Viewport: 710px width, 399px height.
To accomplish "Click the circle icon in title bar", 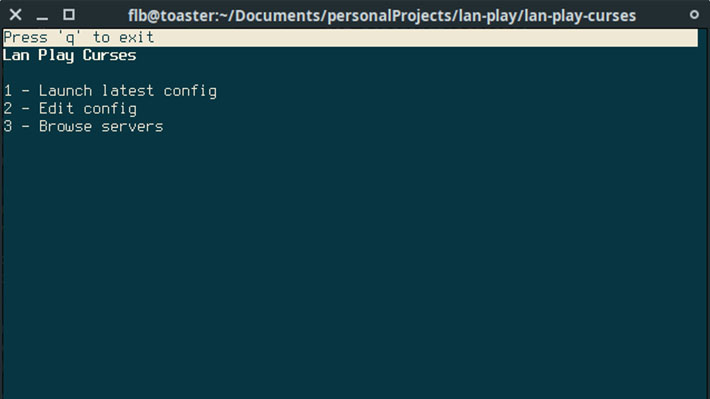I will pyautogui.click(x=694, y=15).
